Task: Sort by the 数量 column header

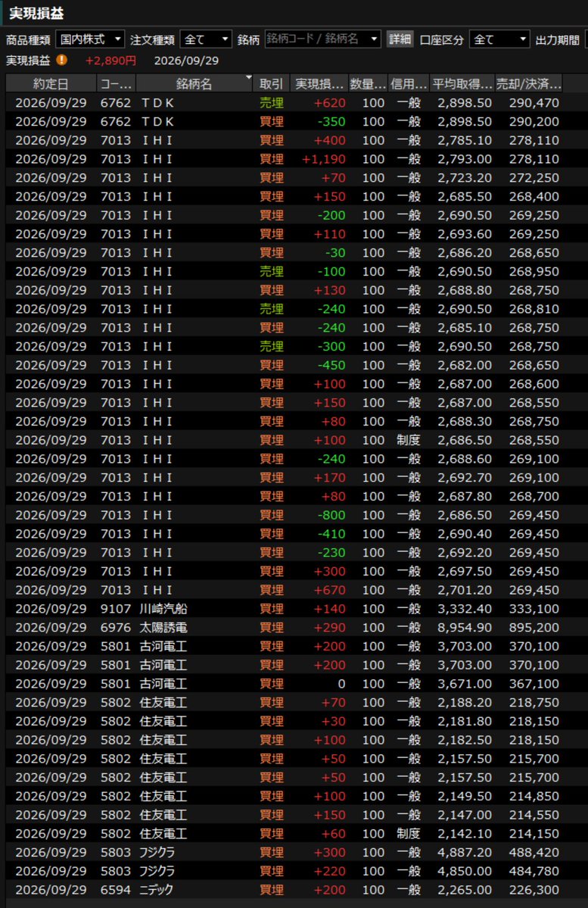Action: tap(368, 83)
